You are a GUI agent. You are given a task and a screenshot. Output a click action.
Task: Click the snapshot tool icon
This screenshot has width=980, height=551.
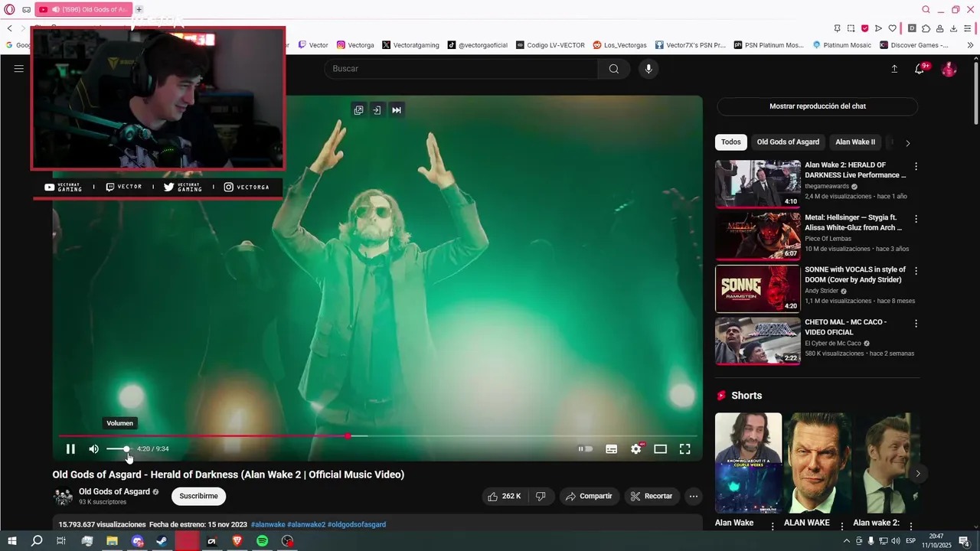851,28
